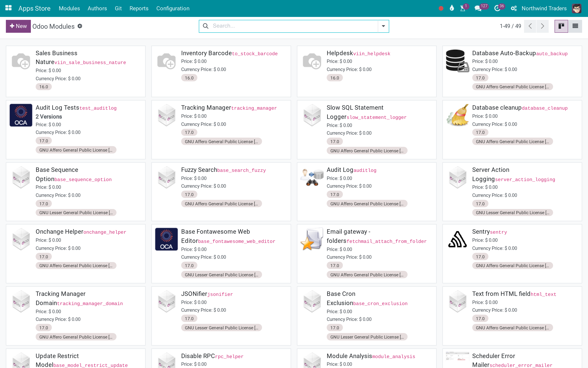This screenshot has height=368, width=588.
Task: Open the Tracking Manager Domain card
Action: click(x=76, y=316)
